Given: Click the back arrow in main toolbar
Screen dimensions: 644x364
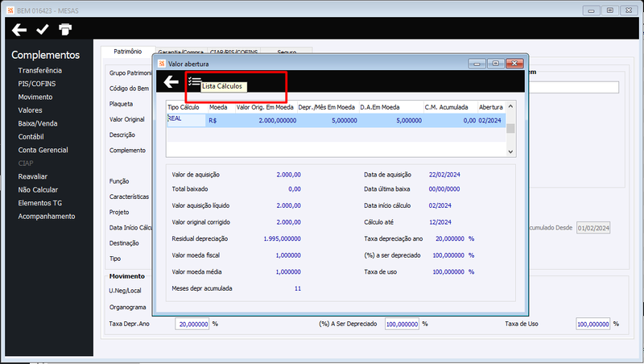Looking at the screenshot, I should tap(19, 30).
